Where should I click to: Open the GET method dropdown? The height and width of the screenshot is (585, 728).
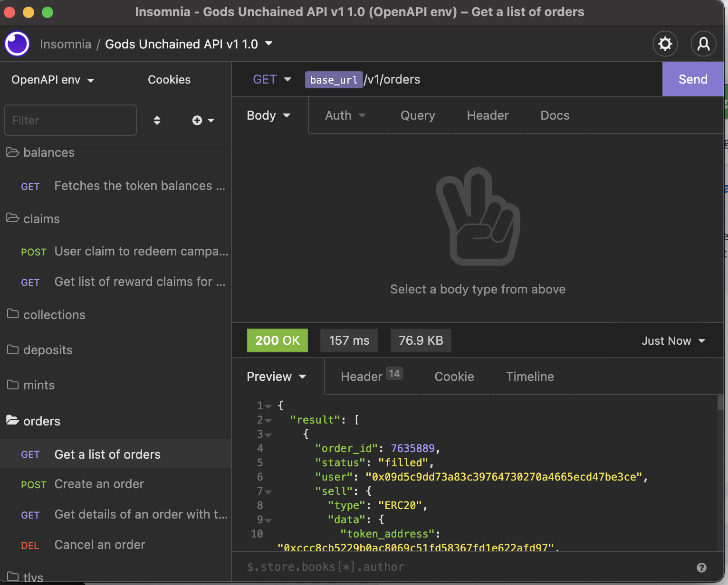click(272, 79)
